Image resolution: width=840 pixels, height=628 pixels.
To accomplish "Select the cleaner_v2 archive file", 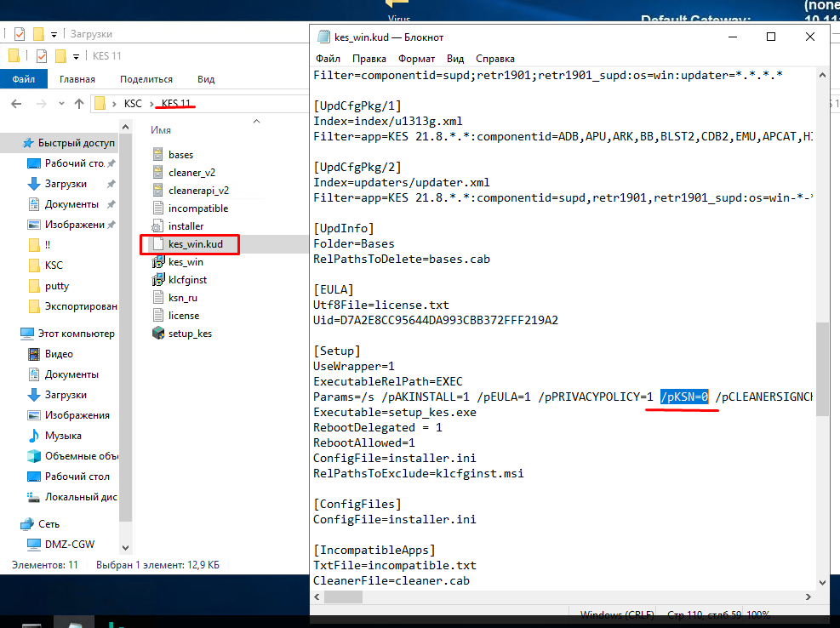I will coord(191,173).
